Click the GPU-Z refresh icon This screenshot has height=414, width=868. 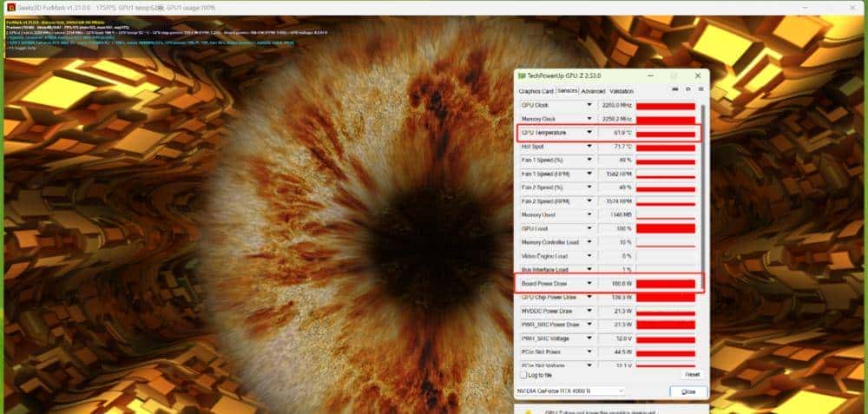(x=687, y=90)
